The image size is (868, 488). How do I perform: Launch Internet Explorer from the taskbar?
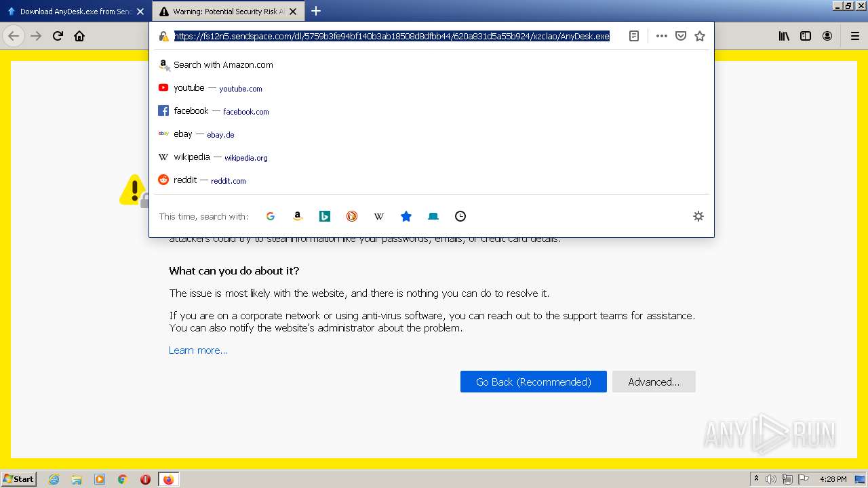54,479
